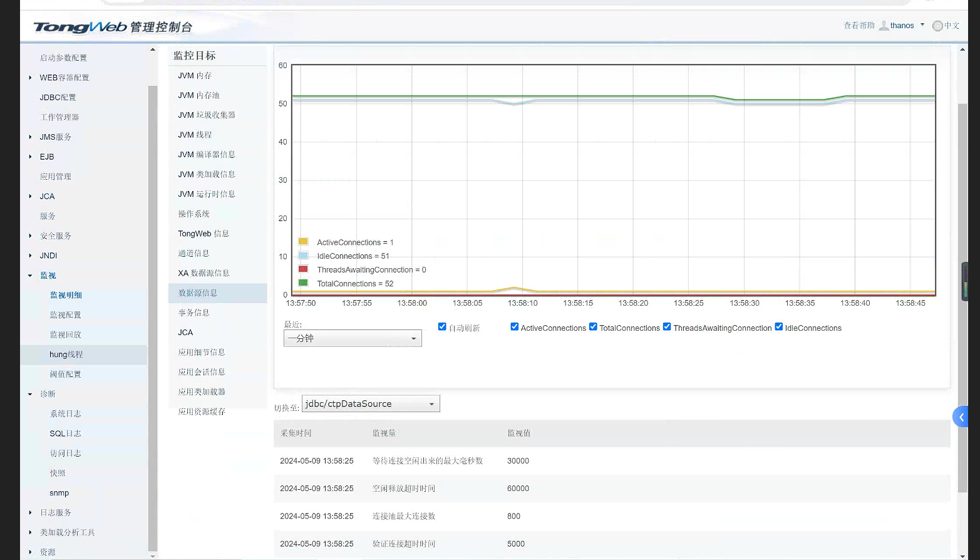The height and width of the screenshot is (560, 980).
Task: Collapse the 监视 tree section
Action: [x=30, y=276]
